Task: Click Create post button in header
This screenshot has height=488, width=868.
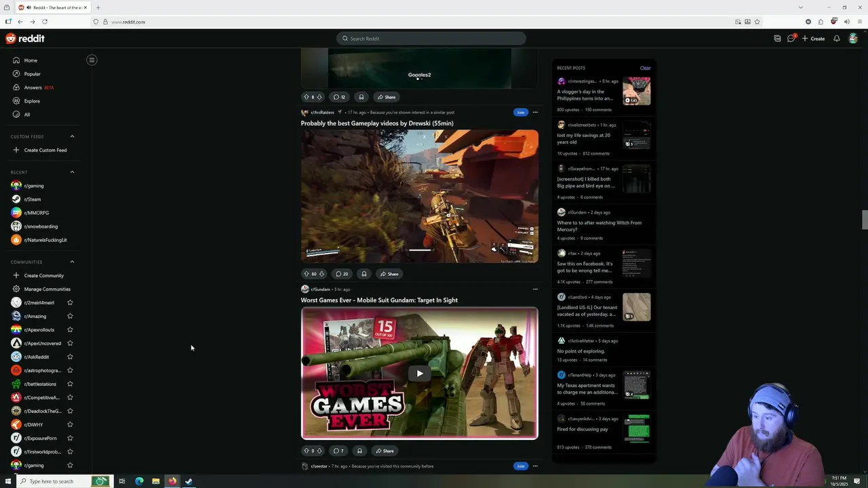Action: click(x=813, y=39)
